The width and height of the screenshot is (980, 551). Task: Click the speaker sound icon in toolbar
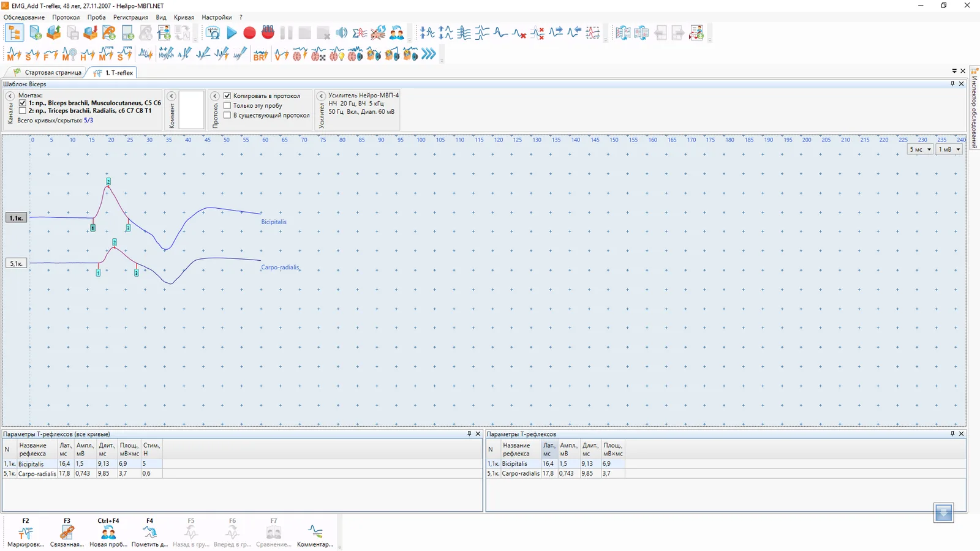pyautogui.click(x=341, y=33)
